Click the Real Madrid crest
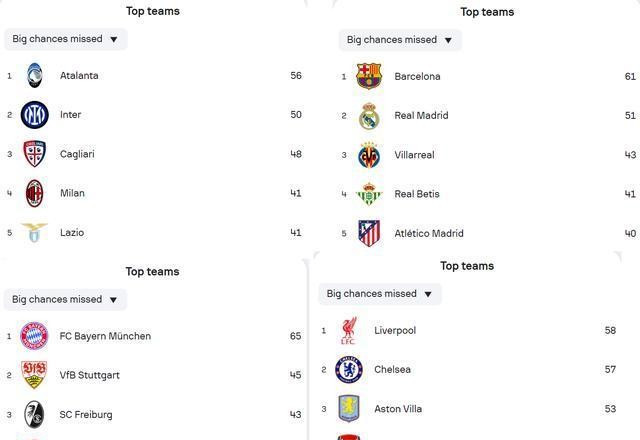The height and width of the screenshot is (440, 640). pyautogui.click(x=369, y=116)
